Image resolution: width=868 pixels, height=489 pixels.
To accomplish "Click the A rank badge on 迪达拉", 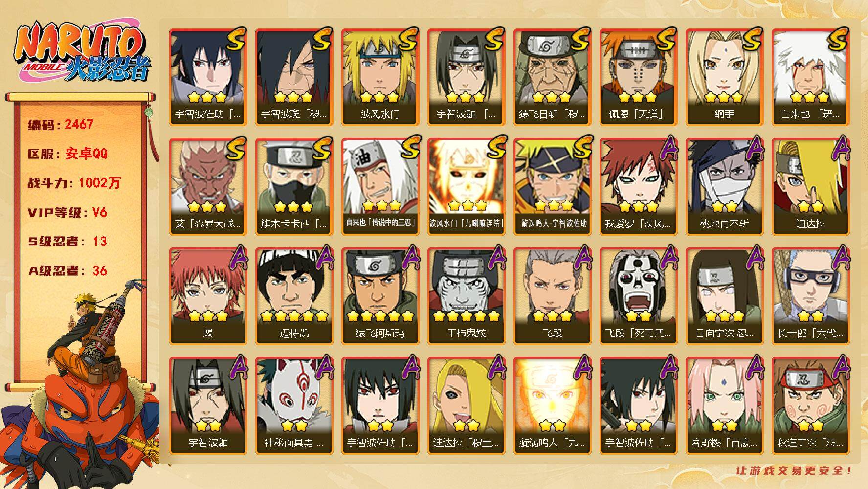I will (x=840, y=148).
